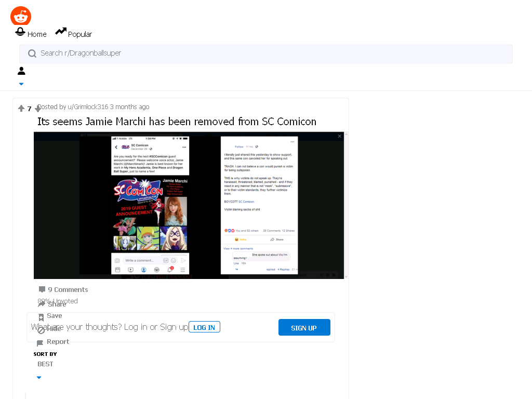Screen dimensions: 532x399
Task: Click the Save bookmark icon
Action: 41,317
